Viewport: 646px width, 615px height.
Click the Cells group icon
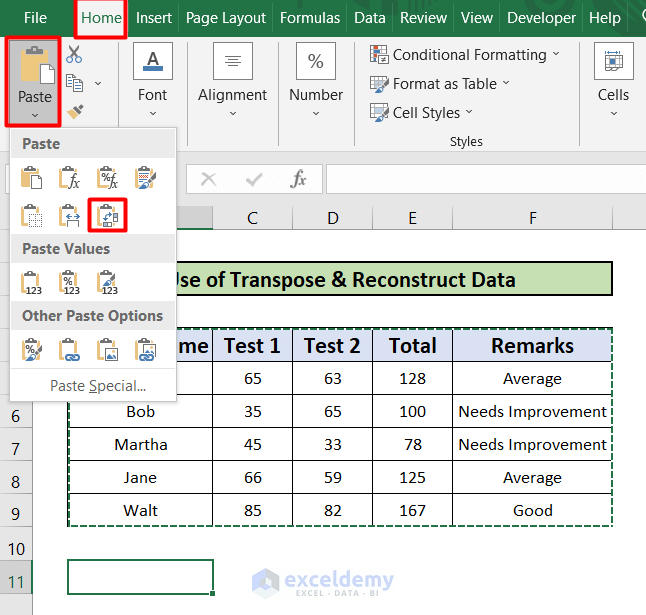pyautogui.click(x=614, y=61)
